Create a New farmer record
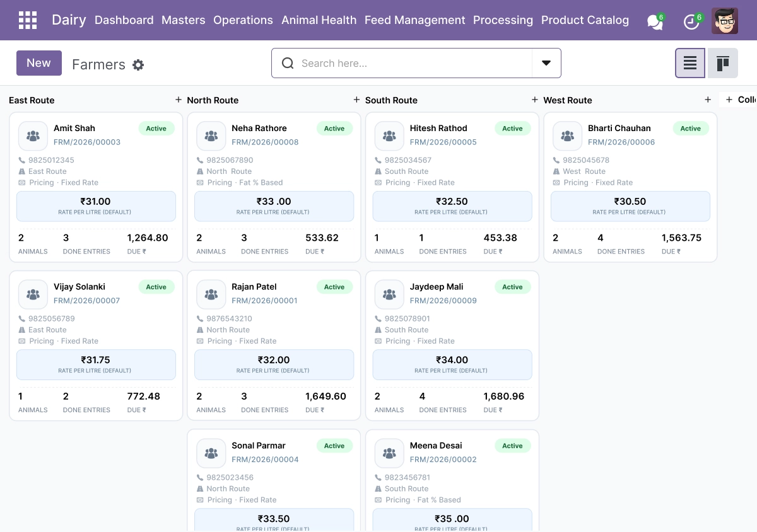This screenshot has width=757, height=532. pos(39,63)
